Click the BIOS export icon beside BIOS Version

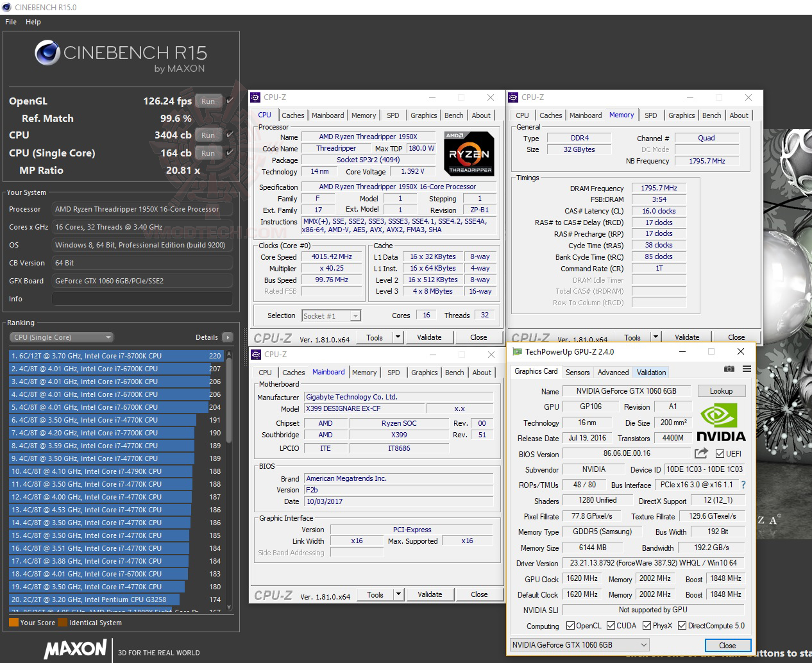pyautogui.click(x=700, y=453)
